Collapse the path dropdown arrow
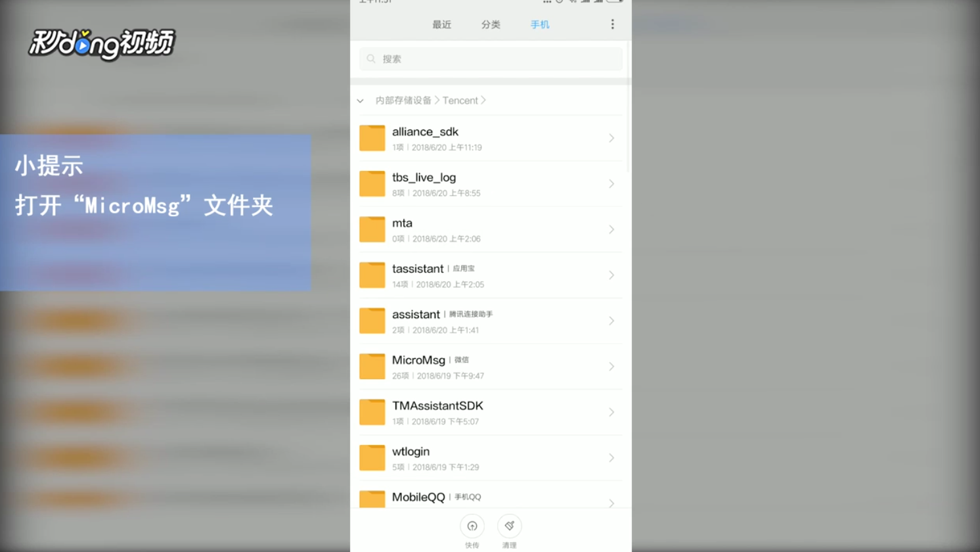This screenshot has width=980, height=552. tap(360, 101)
